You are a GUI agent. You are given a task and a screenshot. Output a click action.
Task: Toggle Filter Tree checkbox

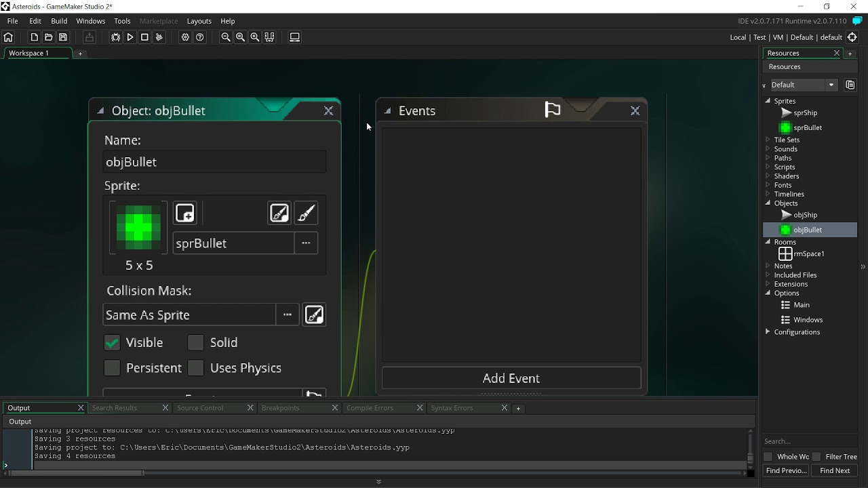click(816, 457)
